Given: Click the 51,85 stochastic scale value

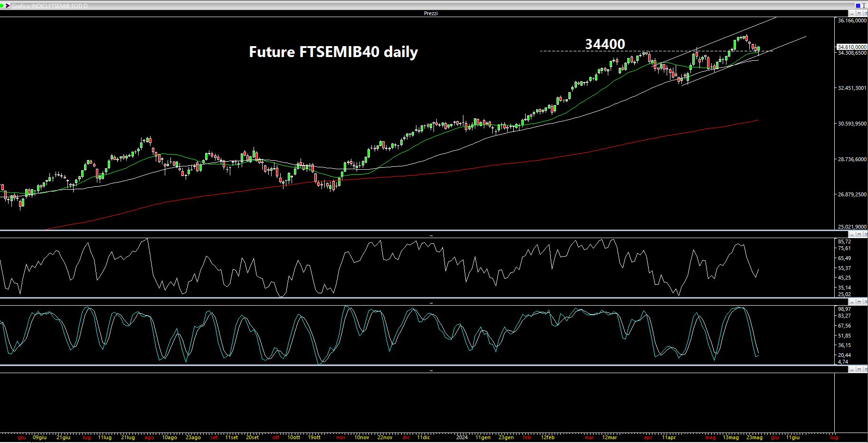Looking at the screenshot, I should coord(844,336).
